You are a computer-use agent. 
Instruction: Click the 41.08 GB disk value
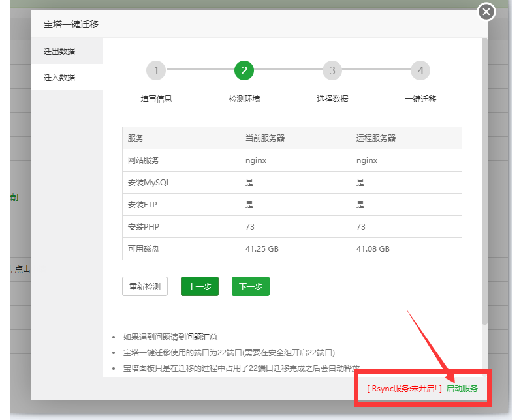tap(373, 249)
